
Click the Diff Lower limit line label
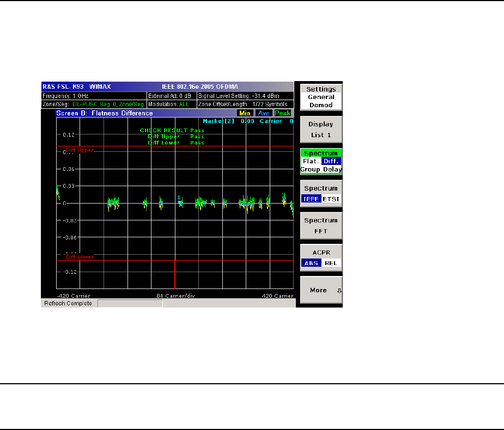[80, 256]
